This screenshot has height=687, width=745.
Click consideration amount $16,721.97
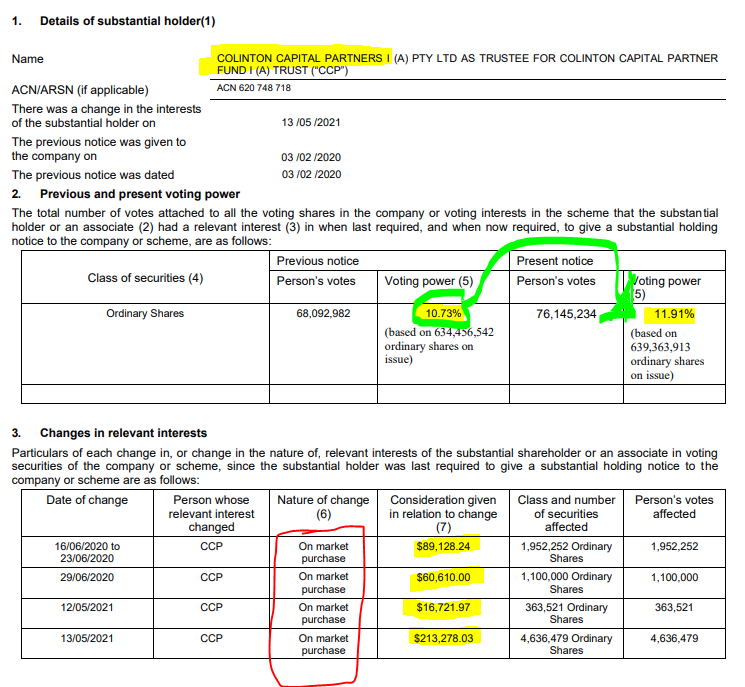click(443, 607)
